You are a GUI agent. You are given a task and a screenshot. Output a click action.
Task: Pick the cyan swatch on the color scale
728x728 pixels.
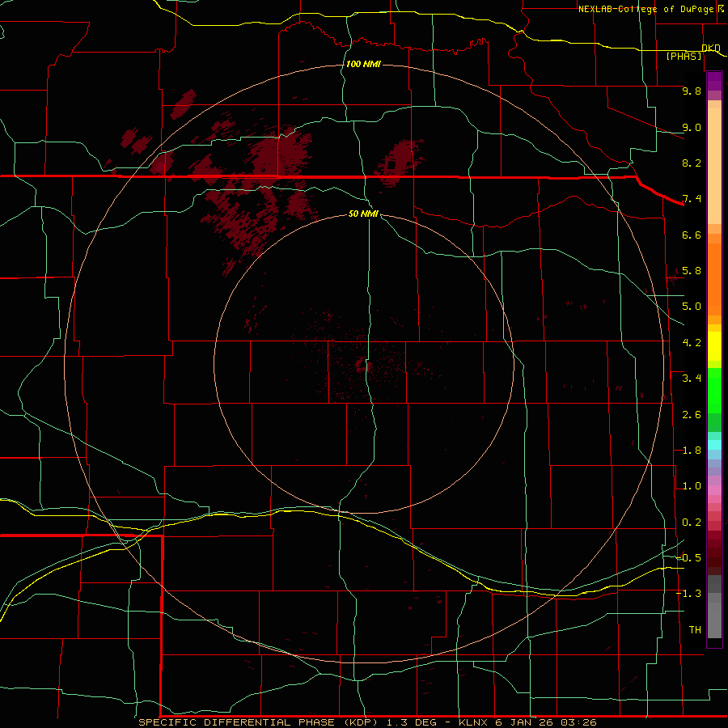pyautogui.click(x=714, y=445)
